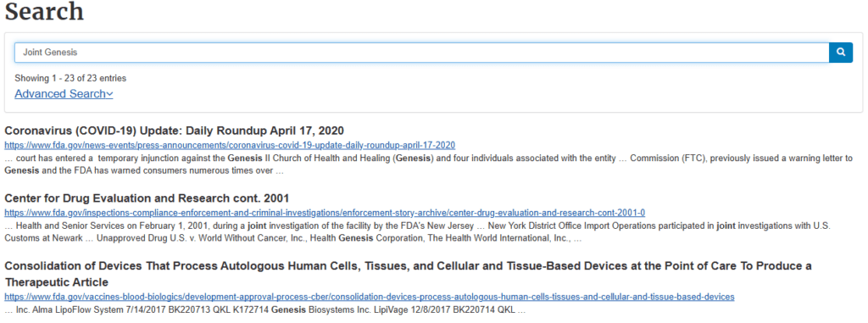Open the enforcement-story-archive URL link
Image resolution: width=868 pixels, height=323 pixels.
point(325,213)
